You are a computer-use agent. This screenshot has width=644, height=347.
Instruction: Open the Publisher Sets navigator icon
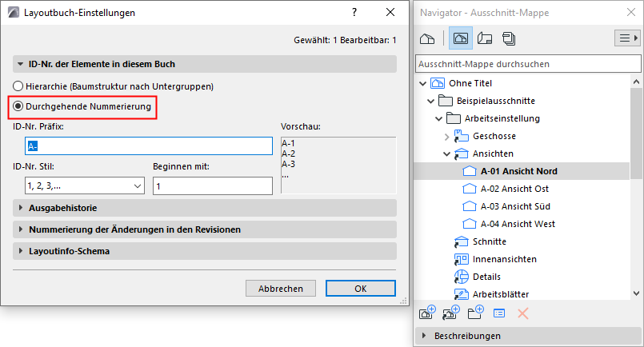(510, 38)
